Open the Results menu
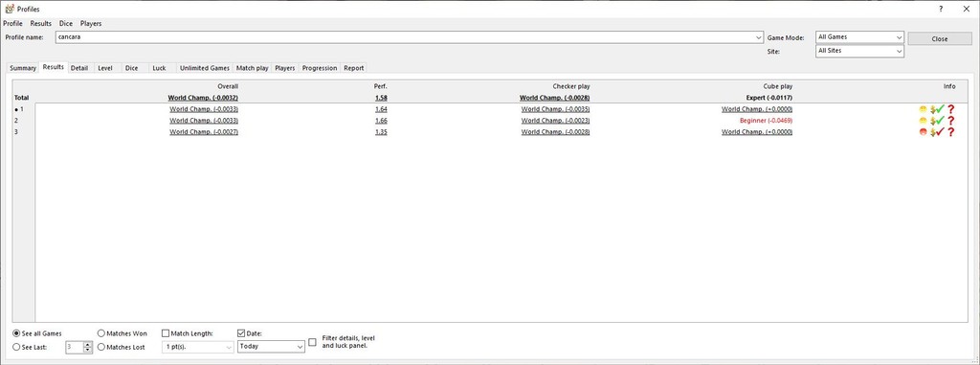Image resolution: width=980 pixels, height=365 pixels. click(41, 23)
